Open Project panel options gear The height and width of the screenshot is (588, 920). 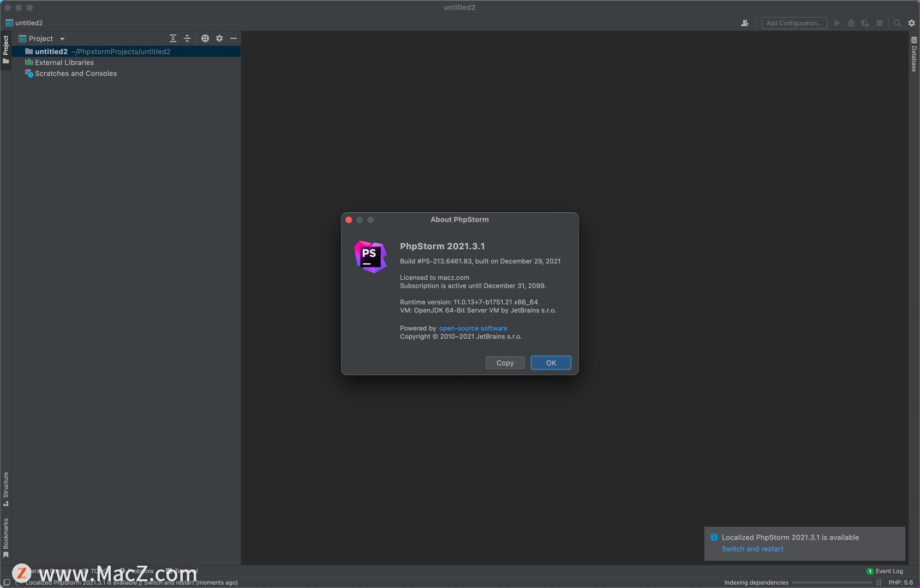pos(219,38)
